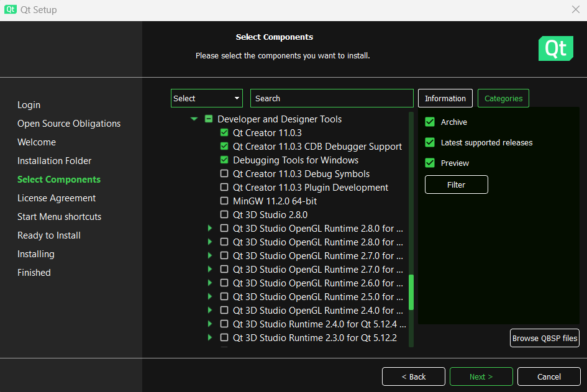587x392 pixels.
Task: Switch to the Categories tab
Action: (503, 98)
